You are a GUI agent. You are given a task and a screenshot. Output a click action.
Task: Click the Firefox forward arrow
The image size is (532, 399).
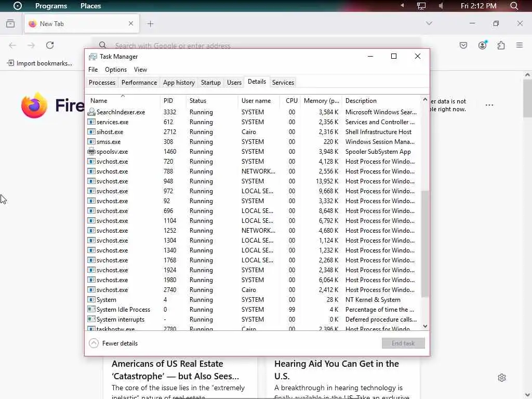31,45
